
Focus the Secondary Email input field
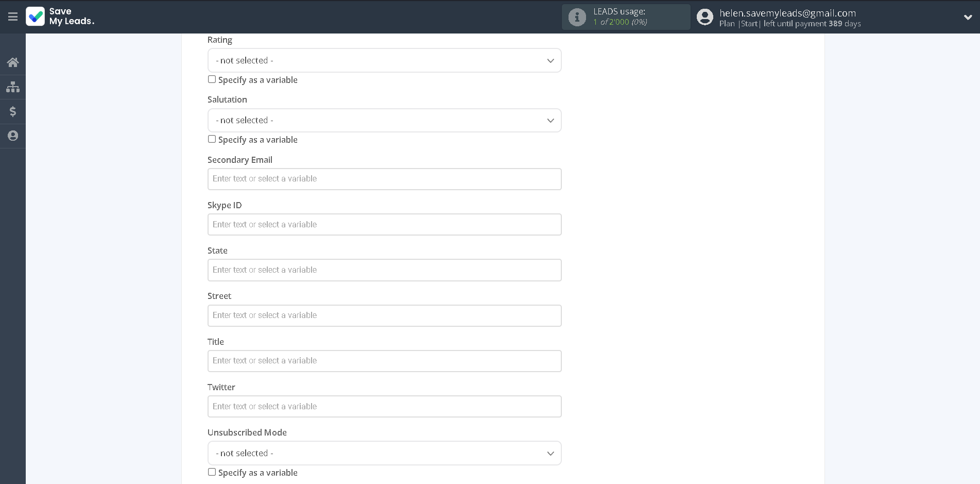click(x=384, y=179)
